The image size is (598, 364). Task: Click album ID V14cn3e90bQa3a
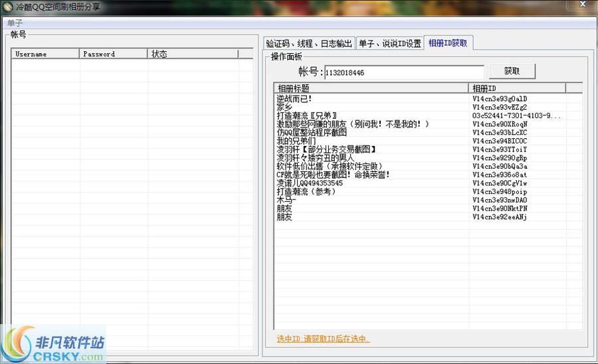click(x=500, y=166)
